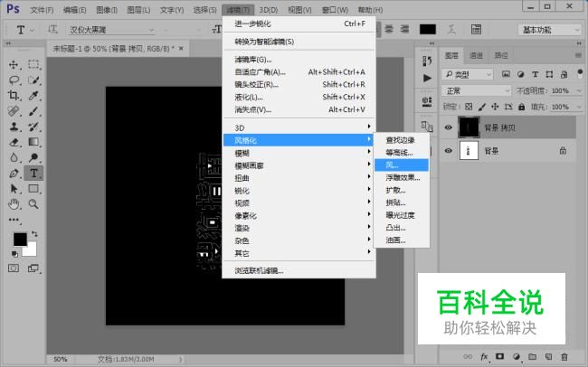Select the Healing Brush tool
This screenshot has width=588, height=367.
[x=14, y=111]
